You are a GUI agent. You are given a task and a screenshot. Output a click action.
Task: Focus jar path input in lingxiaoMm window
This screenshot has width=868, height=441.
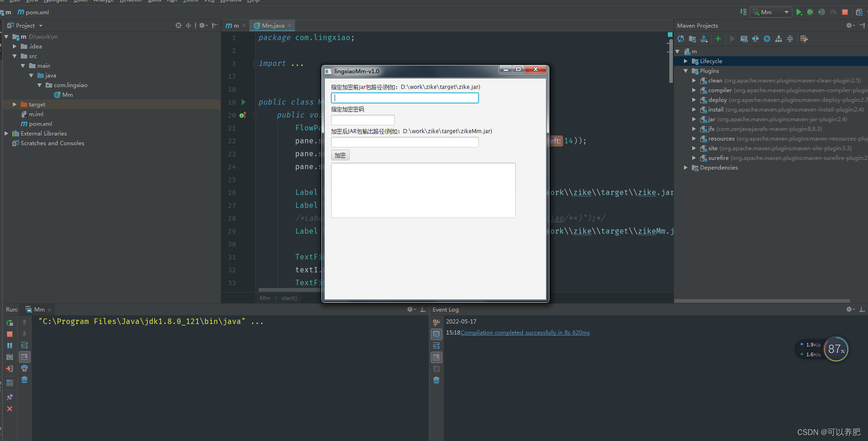click(x=405, y=98)
